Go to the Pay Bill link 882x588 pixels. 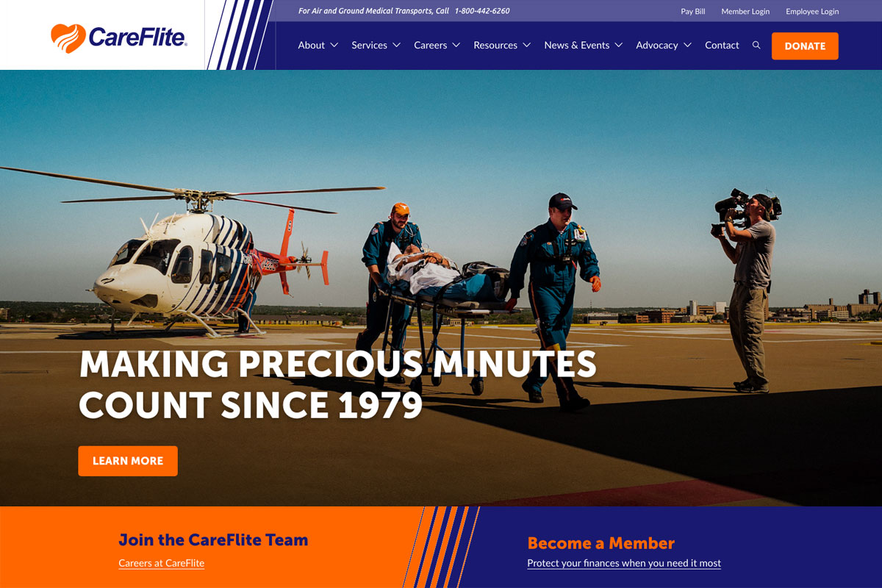click(693, 12)
